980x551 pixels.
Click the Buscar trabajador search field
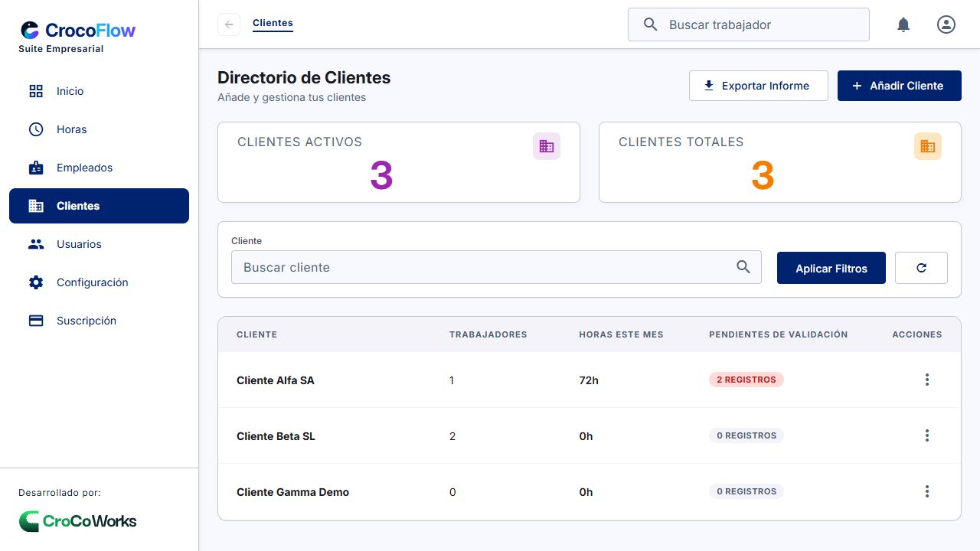coord(749,24)
